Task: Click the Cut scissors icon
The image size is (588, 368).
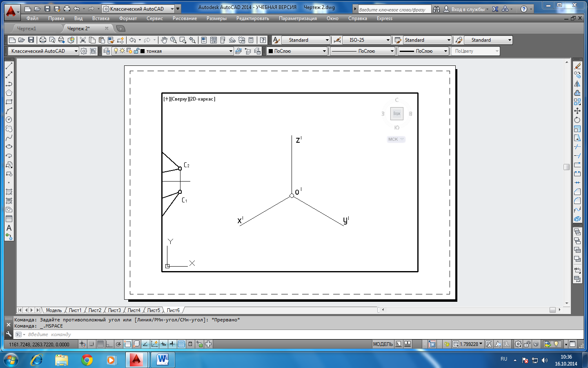Action: click(83, 40)
